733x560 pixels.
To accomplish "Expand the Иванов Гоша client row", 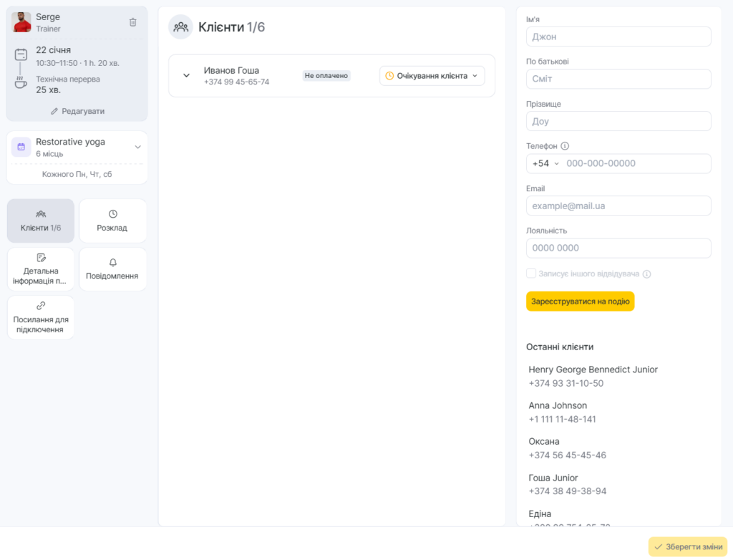I will click(x=186, y=76).
